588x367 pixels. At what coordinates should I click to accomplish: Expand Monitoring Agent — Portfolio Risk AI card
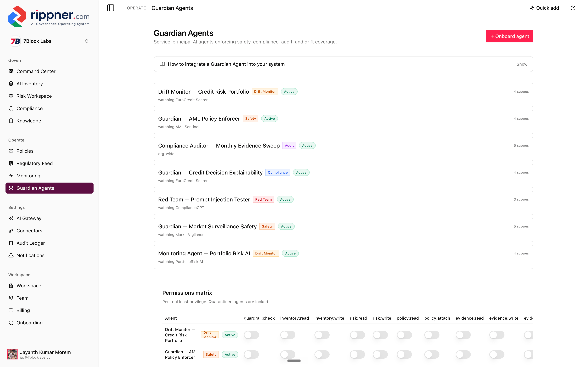tap(343, 257)
